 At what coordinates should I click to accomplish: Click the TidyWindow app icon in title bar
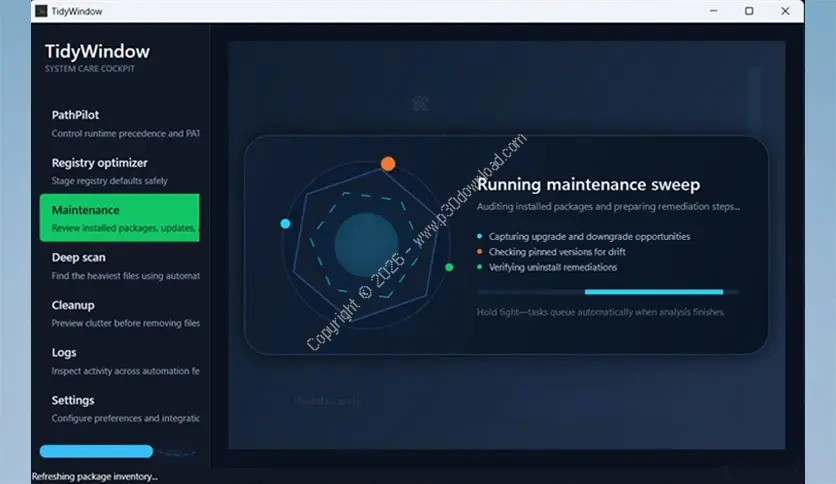(x=41, y=11)
